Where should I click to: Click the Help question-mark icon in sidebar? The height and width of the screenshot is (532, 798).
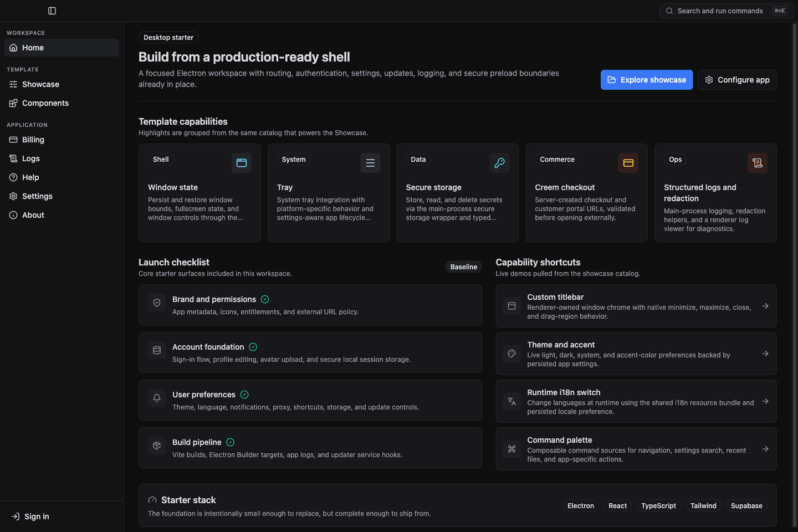pyautogui.click(x=13, y=177)
